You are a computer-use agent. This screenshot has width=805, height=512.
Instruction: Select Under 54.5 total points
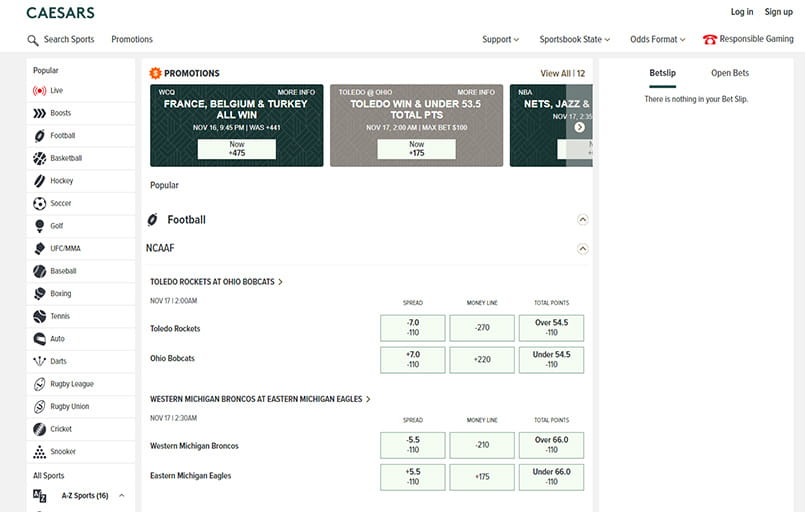click(551, 359)
